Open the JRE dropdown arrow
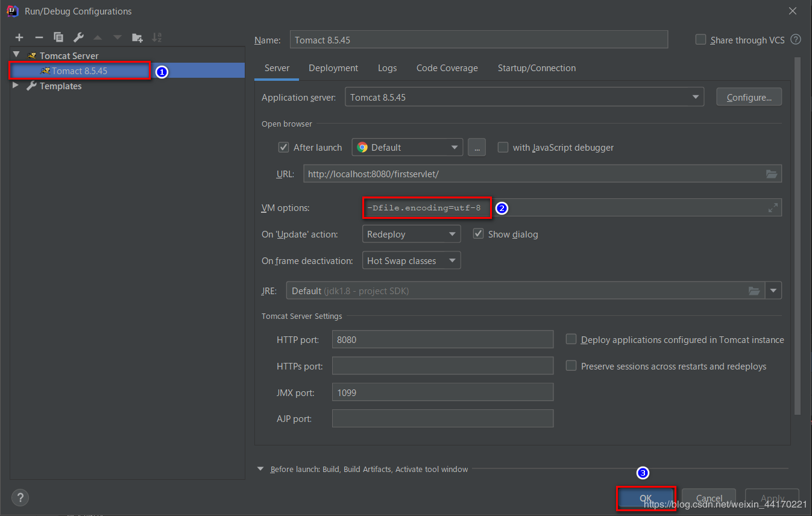The width and height of the screenshot is (812, 516). [x=773, y=291]
